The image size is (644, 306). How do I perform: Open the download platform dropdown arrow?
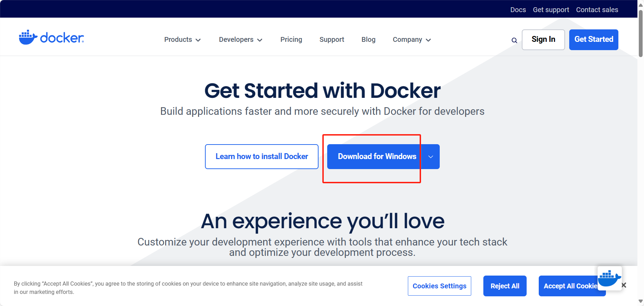coord(431,157)
